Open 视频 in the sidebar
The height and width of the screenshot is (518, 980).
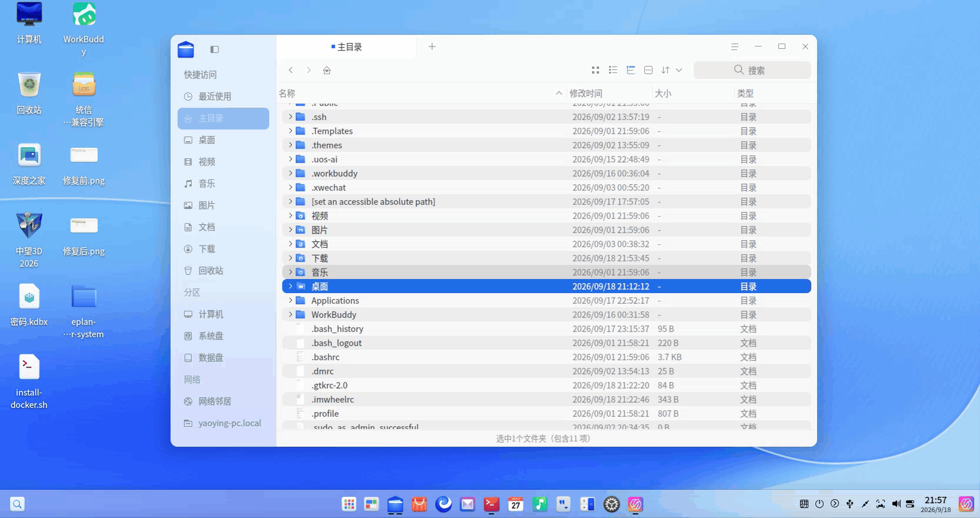pyautogui.click(x=224, y=162)
